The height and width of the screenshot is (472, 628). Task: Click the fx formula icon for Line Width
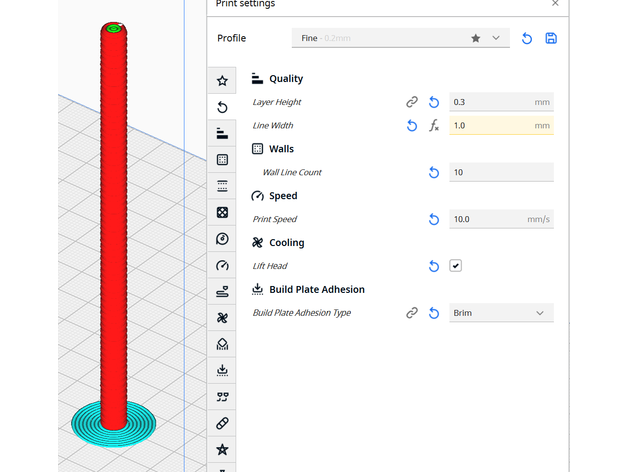click(x=434, y=126)
